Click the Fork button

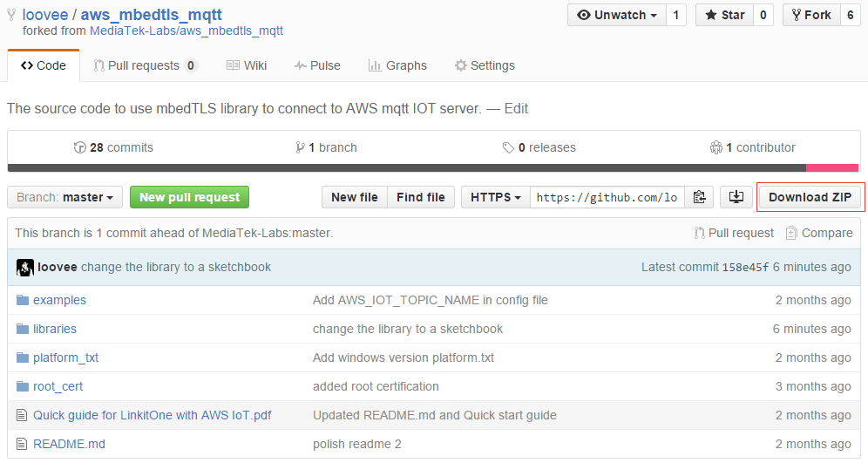[811, 15]
